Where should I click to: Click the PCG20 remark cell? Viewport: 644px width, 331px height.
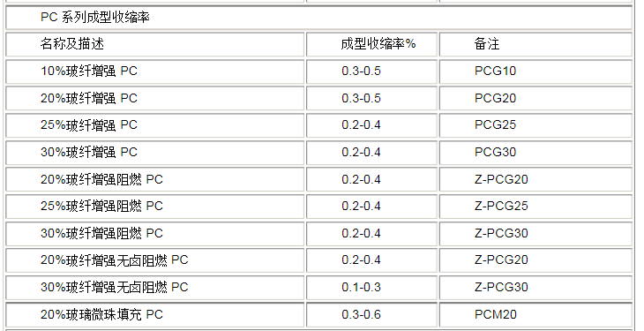coord(535,98)
